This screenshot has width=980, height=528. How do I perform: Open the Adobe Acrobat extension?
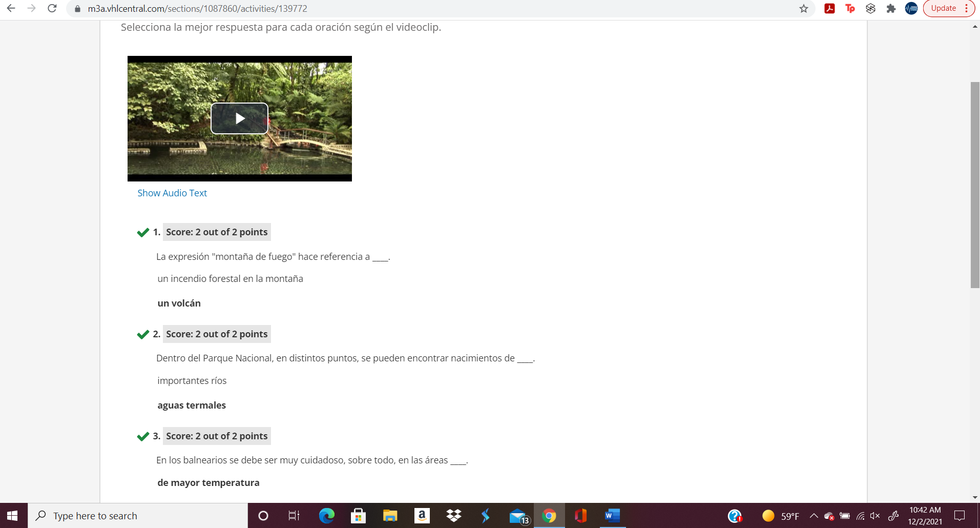pyautogui.click(x=829, y=8)
